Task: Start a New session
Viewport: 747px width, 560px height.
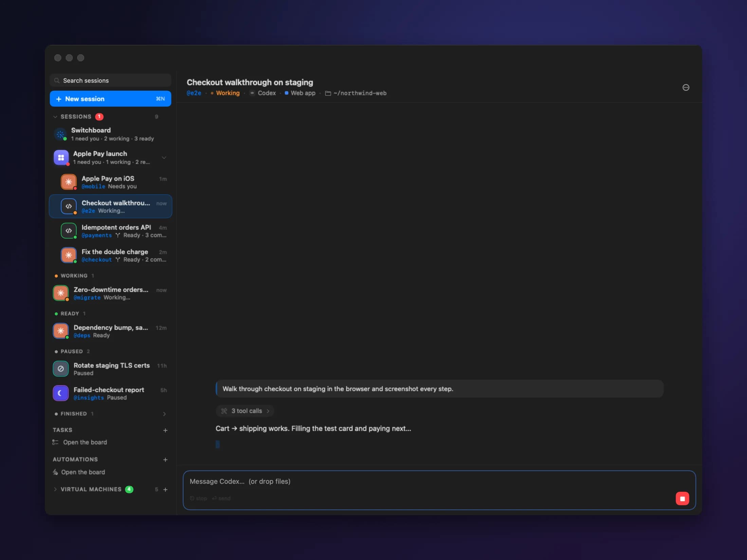Action: [x=110, y=99]
